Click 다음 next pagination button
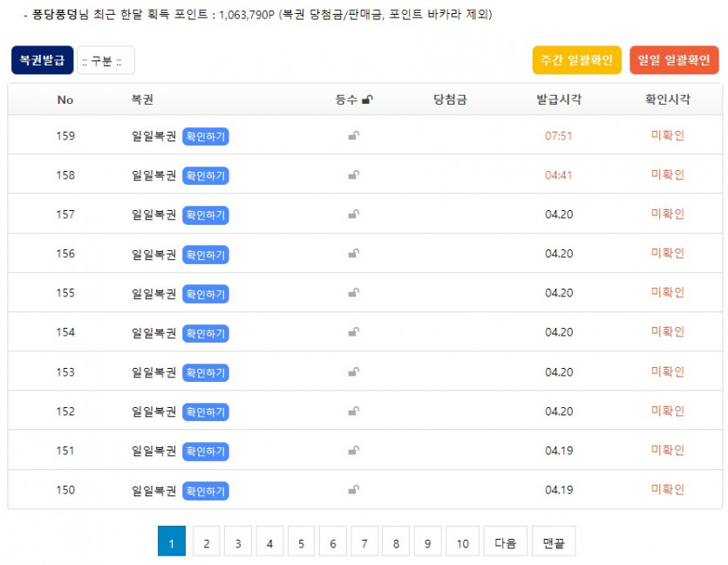This screenshot has height=565, width=728. [505, 541]
